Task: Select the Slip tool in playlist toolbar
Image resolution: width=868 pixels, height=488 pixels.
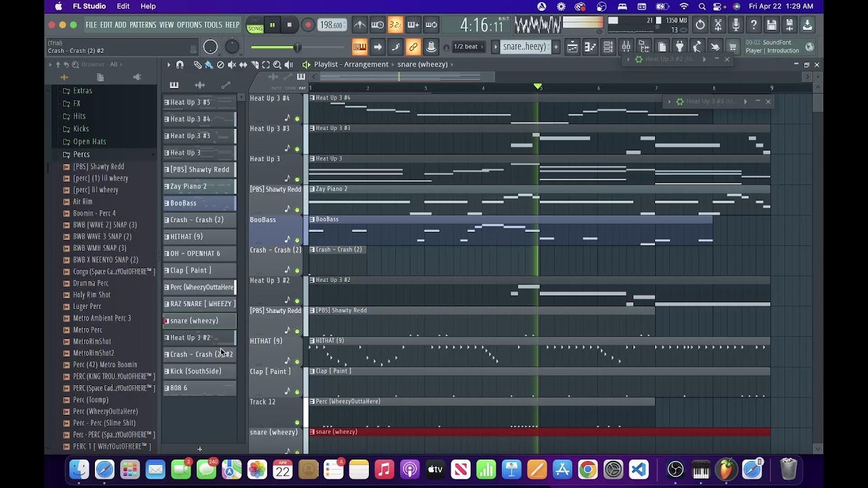Action: [243, 64]
